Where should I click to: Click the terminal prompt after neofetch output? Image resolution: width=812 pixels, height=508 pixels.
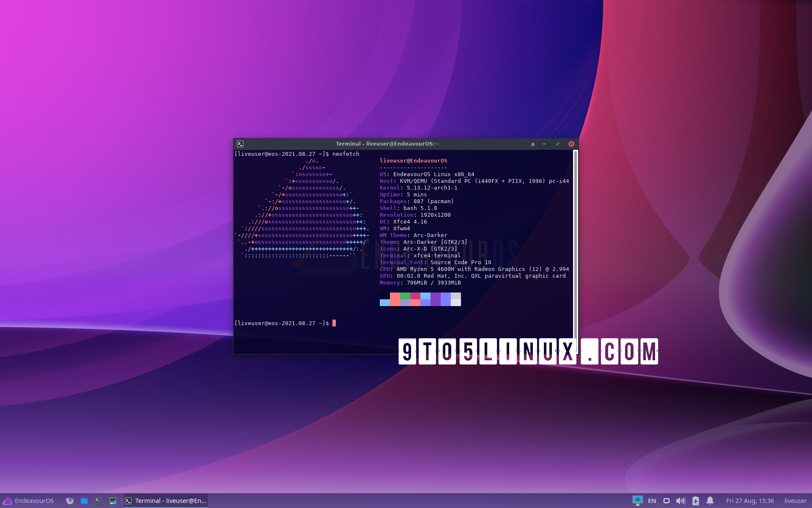pos(334,323)
